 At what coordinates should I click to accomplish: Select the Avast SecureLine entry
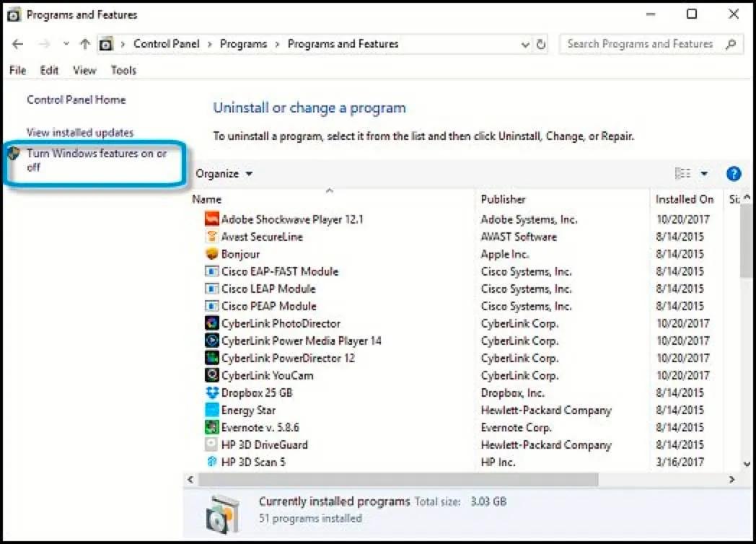(262, 237)
